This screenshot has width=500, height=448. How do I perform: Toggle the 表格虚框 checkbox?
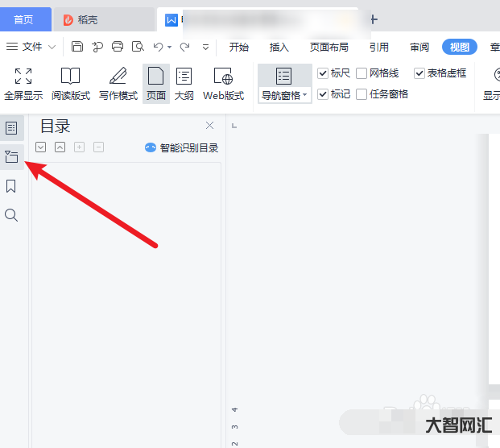(419, 73)
